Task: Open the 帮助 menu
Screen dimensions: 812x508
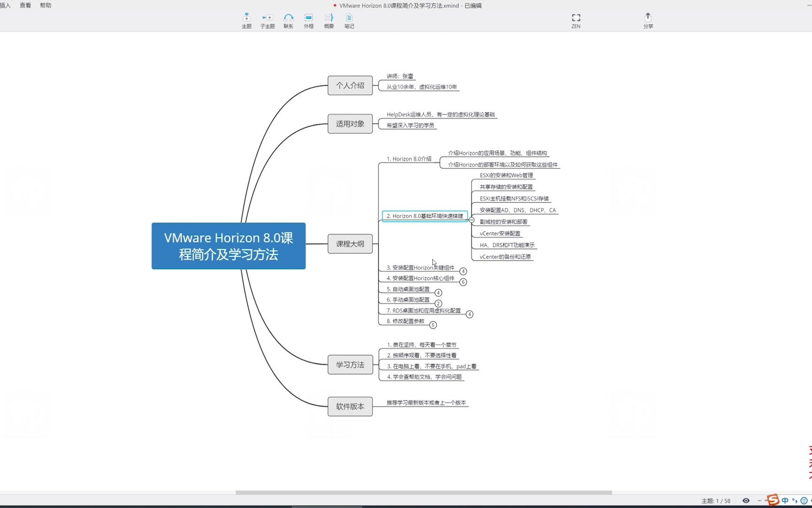Action: coord(46,6)
